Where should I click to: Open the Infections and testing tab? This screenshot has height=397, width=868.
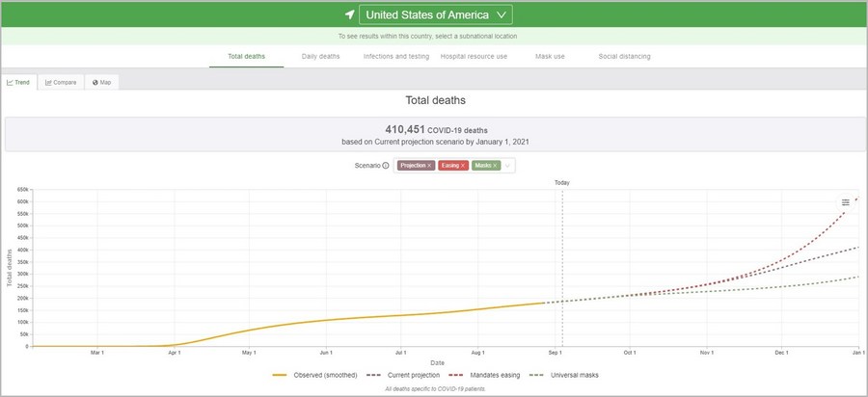click(x=395, y=56)
